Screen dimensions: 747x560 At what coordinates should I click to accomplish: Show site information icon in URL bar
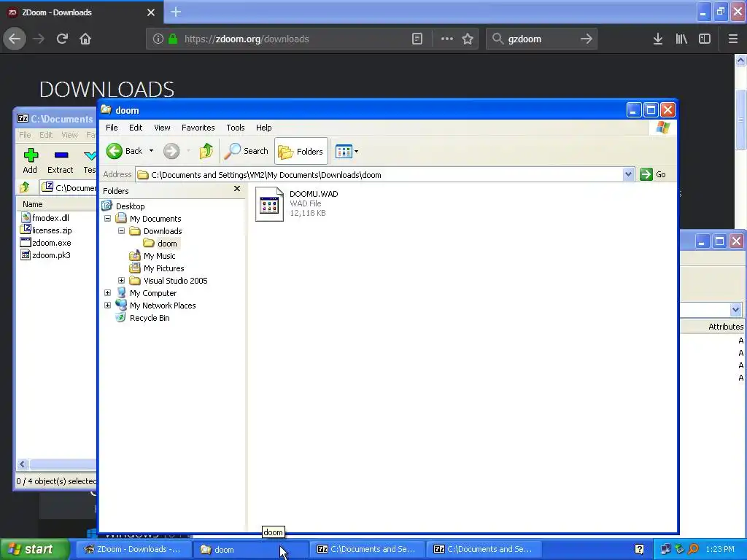pyautogui.click(x=158, y=39)
